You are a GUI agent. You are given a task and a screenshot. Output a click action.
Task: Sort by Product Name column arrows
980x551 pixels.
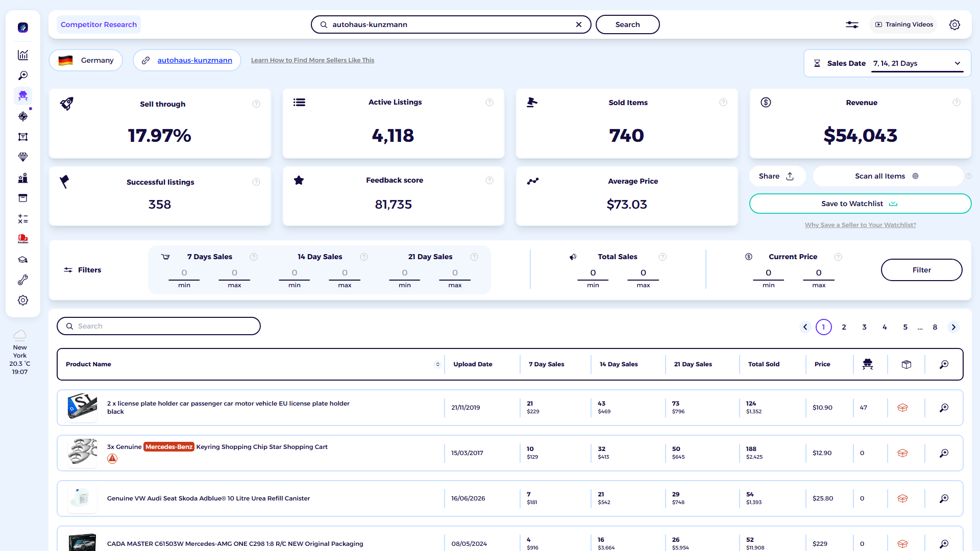pos(437,364)
